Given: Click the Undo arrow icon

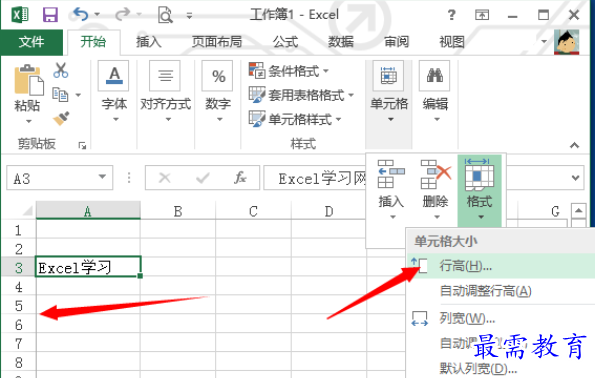Looking at the screenshot, I should click(x=80, y=14).
